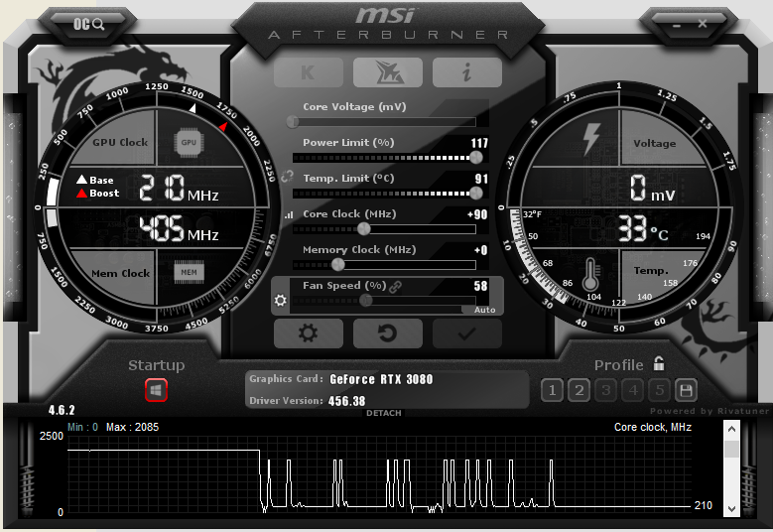Select profile slot 2

(580, 391)
